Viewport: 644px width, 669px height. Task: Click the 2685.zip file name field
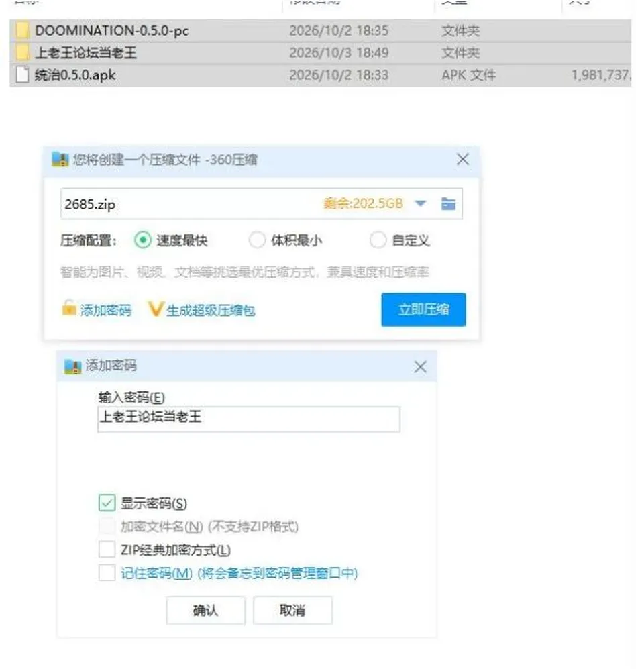coord(262,203)
